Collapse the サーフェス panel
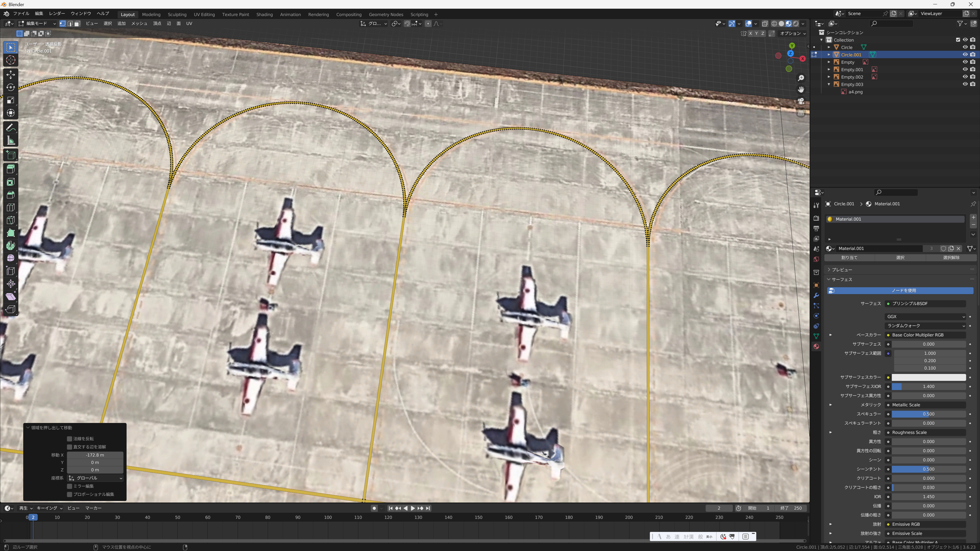 (841, 280)
